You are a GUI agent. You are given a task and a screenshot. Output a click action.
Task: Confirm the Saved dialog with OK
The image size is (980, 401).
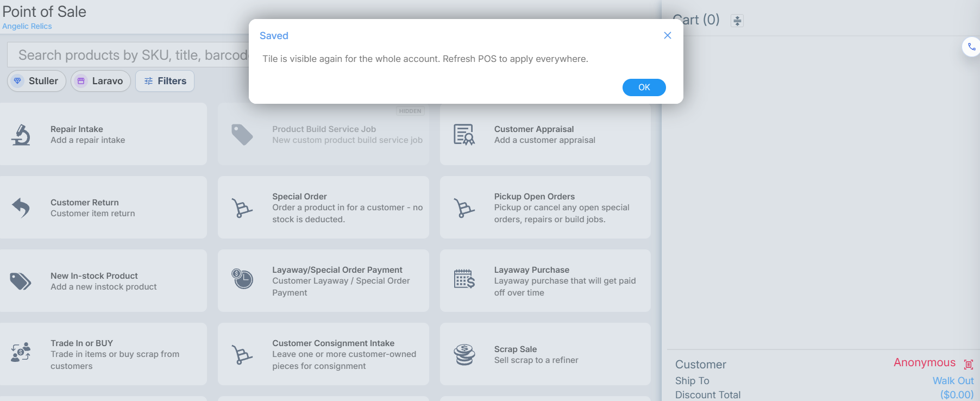tap(644, 87)
